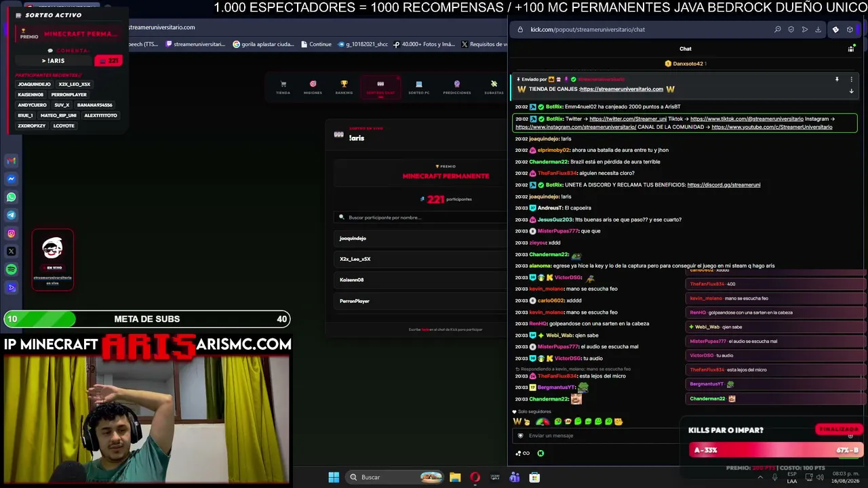
Task: Click the green Kick icon below chat input
Action: tap(540, 453)
